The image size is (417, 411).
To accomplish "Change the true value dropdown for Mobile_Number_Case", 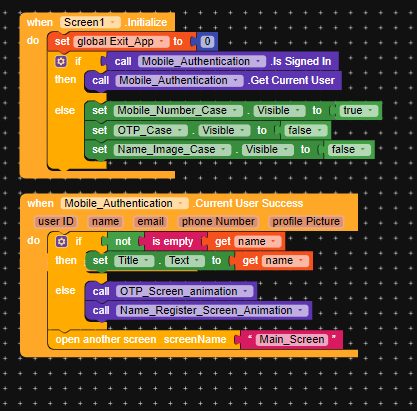I will (x=358, y=111).
